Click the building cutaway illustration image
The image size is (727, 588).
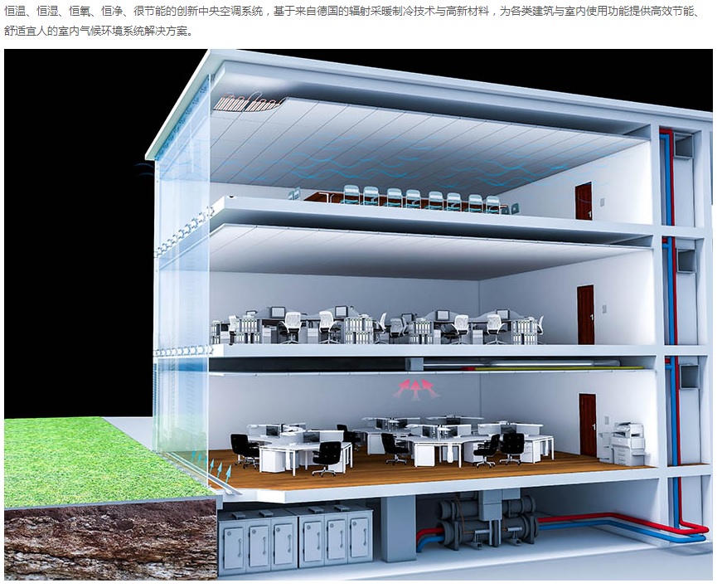tap(358, 314)
